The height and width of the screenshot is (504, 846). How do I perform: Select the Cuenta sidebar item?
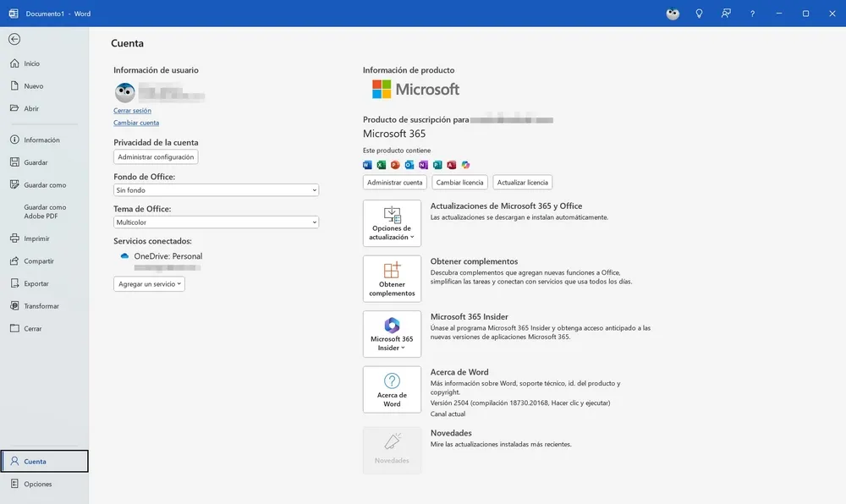coord(44,462)
